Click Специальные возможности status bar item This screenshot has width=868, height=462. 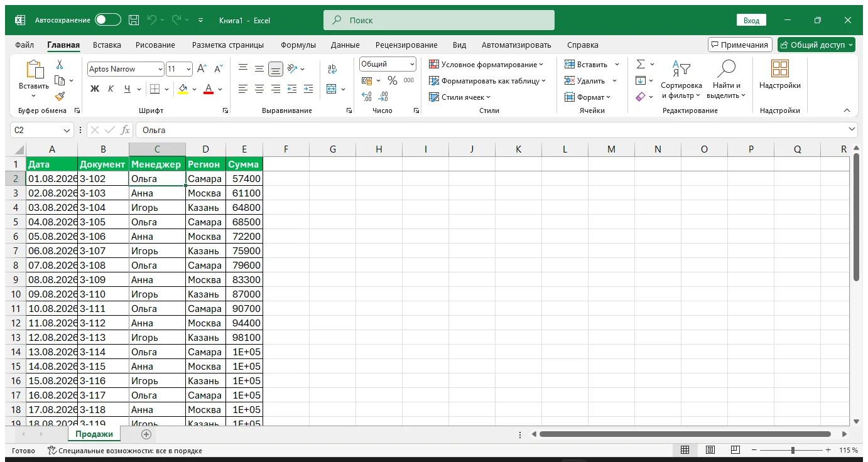tap(125, 451)
